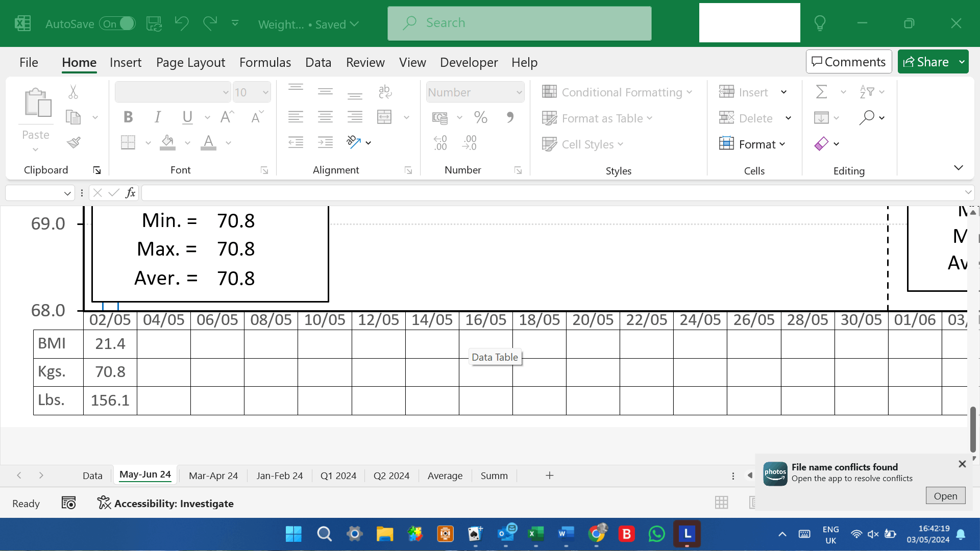
Task: Click the Comments button
Action: 848,62
